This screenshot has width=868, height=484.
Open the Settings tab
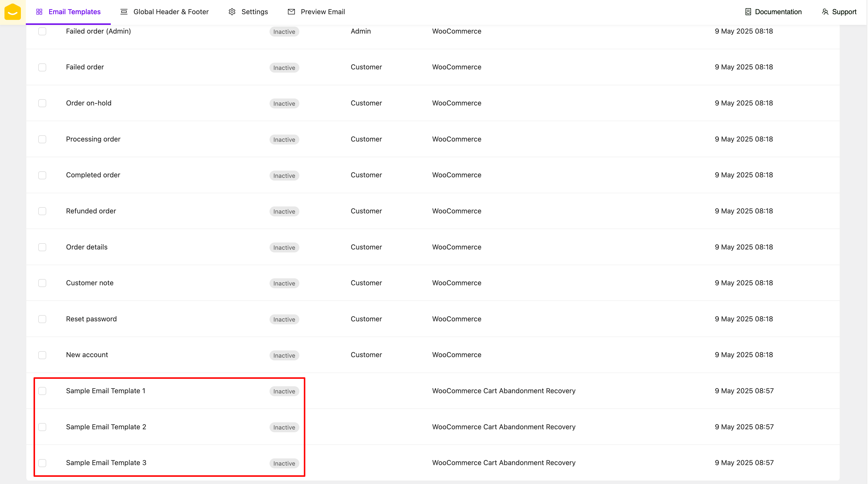click(254, 12)
